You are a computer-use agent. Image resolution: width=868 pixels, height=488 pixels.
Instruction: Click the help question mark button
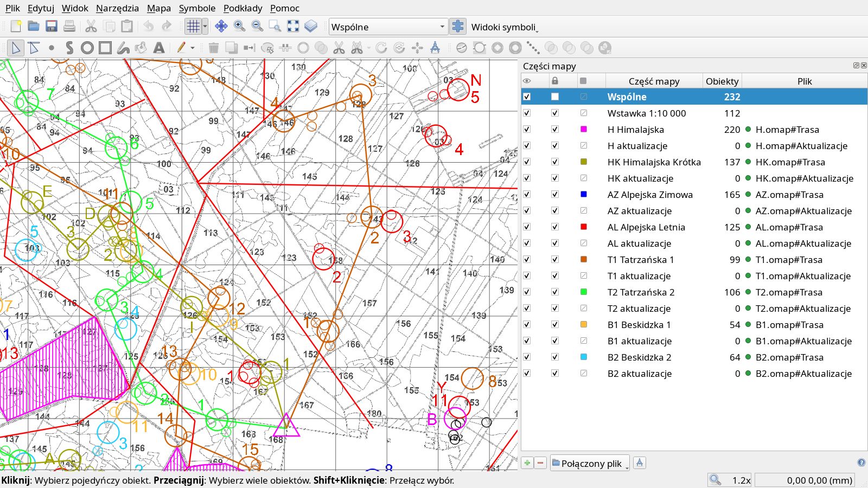861,463
